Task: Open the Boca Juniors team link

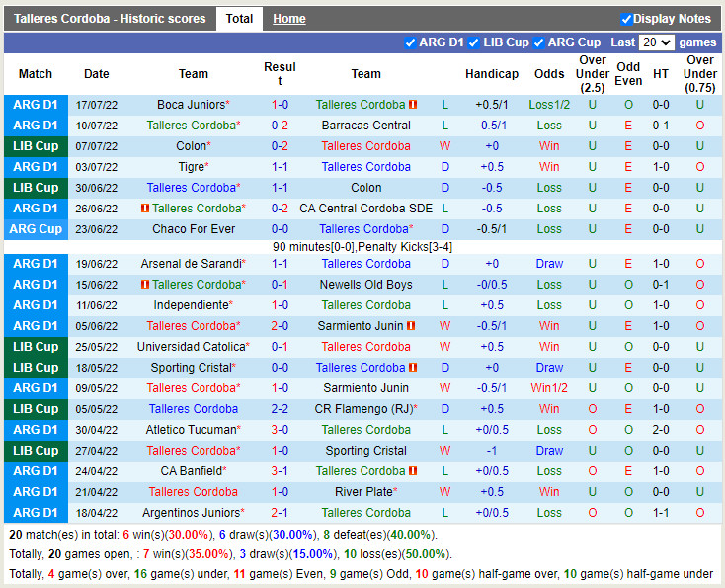Action: 191,105
